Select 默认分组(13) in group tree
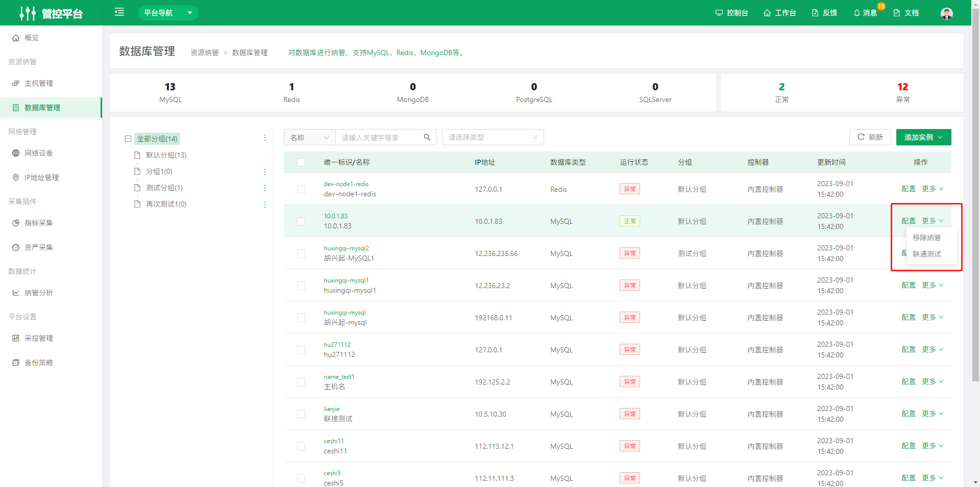Screen dimensions: 980x487 coord(166,155)
